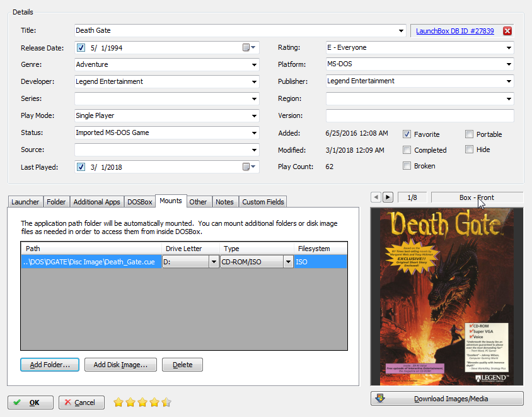This screenshot has width=532, height=417.
Task: Open the CD-ROM/ISO type dropdown
Action: point(288,262)
